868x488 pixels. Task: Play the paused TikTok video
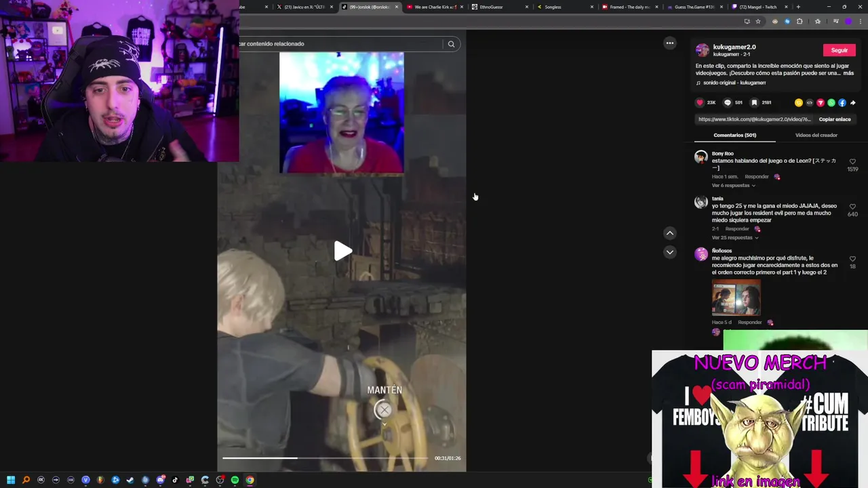(x=342, y=251)
